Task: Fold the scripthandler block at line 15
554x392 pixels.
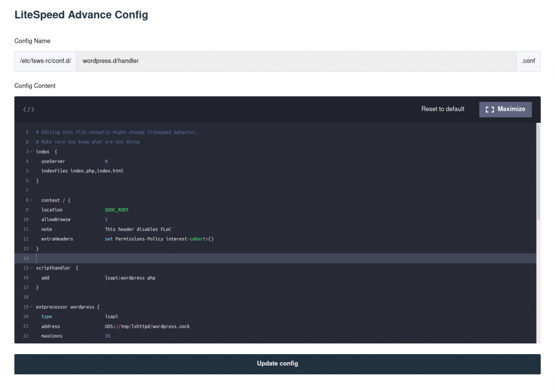Action: click(31, 268)
